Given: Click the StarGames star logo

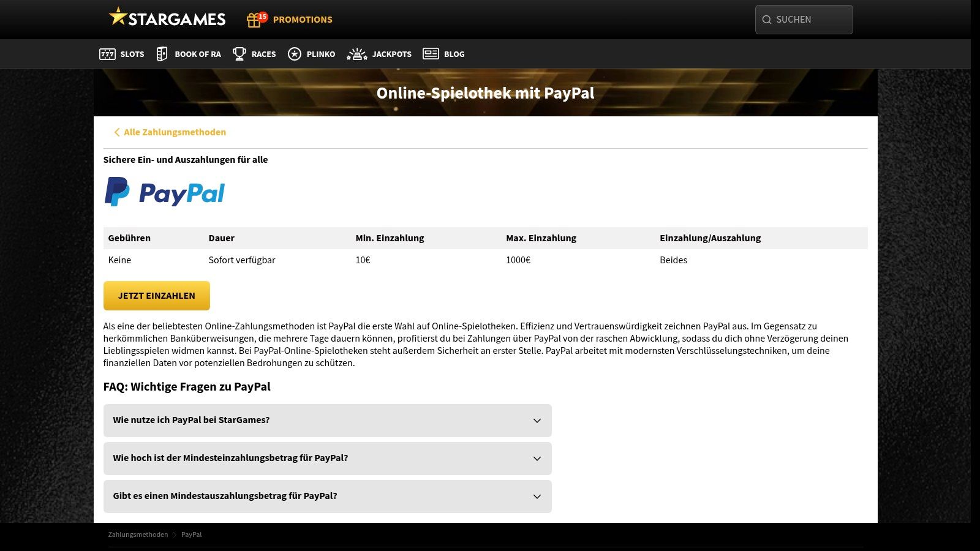Looking at the screenshot, I should click(118, 17).
